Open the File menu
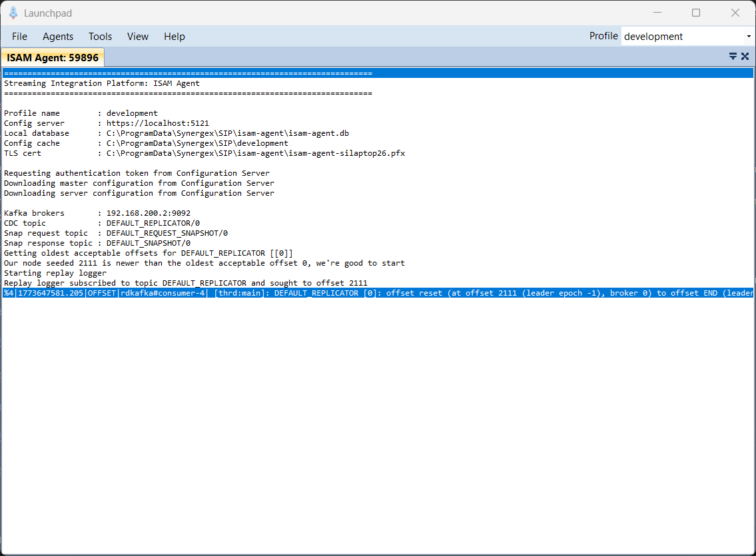The height and width of the screenshot is (556, 756). coord(19,37)
